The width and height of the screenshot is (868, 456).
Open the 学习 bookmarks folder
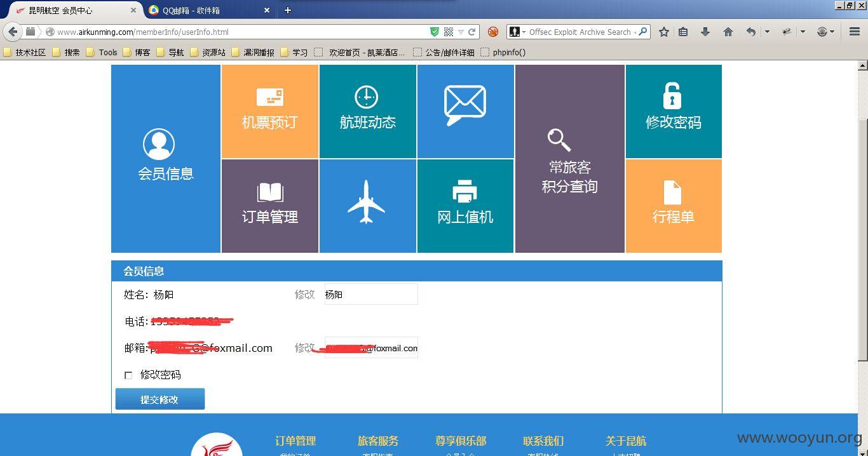(x=294, y=52)
